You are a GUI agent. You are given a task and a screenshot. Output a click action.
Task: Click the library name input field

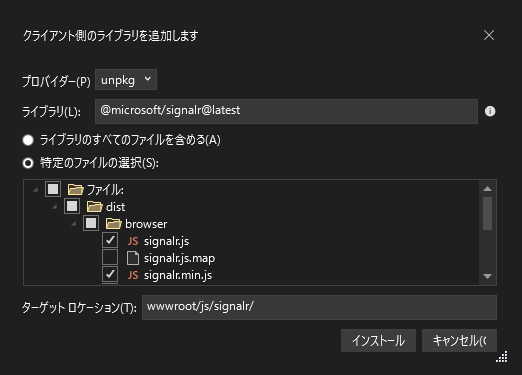coord(286,111)
